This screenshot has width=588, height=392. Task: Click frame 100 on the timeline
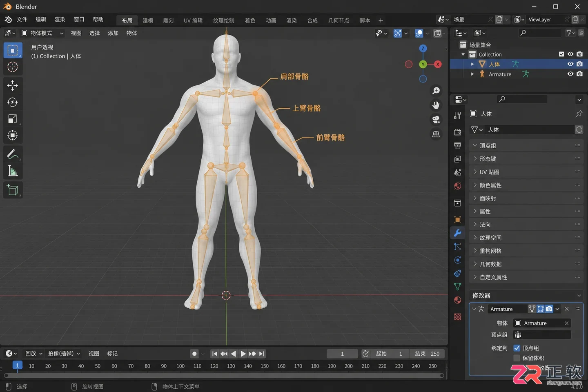pyautogui.click(x=180, y=366)
